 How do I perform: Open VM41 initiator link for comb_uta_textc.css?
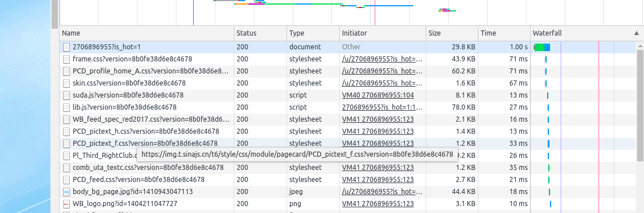(378, 168)
